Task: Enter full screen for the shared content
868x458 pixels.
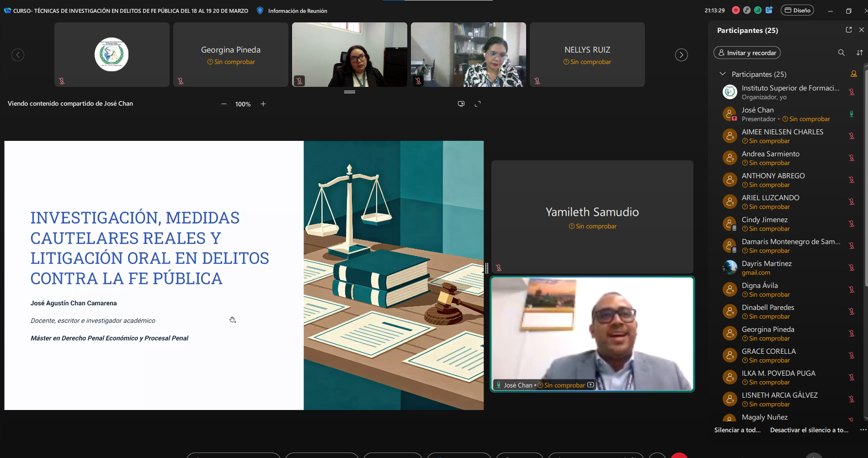Action: tap(478, 104)
